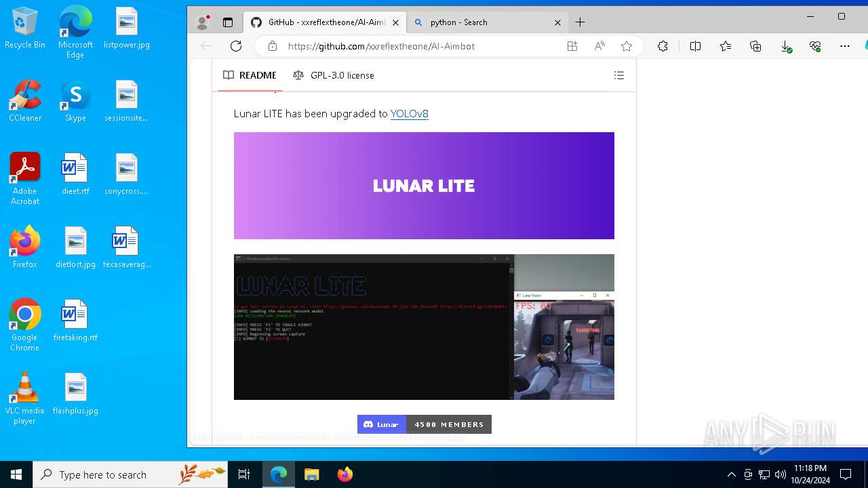Open the notification center icon
Image resolution: width=868 pixels, height=488 pixels.
tap(846, 474)
